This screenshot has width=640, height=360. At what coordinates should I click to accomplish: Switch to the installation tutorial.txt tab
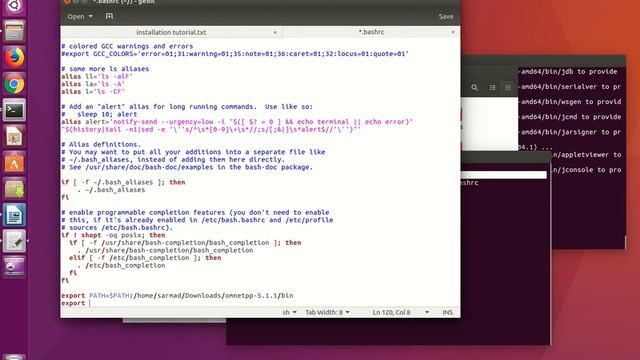point(171,32)
